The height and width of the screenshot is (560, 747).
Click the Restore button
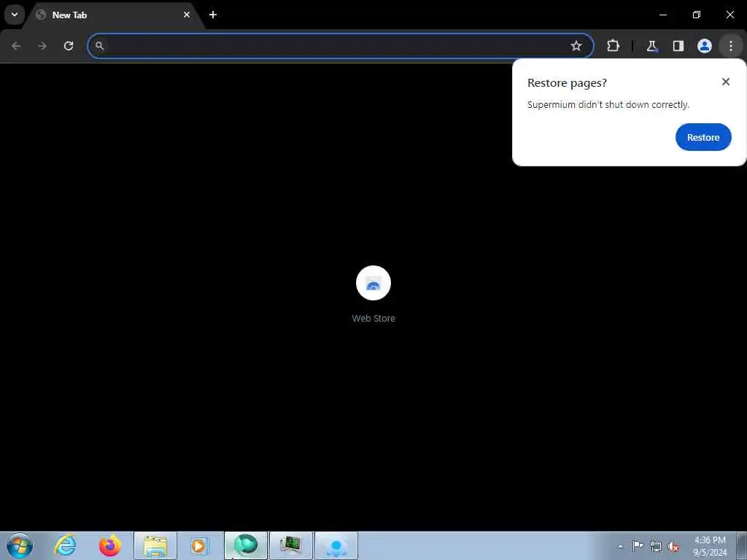(703, 137)
